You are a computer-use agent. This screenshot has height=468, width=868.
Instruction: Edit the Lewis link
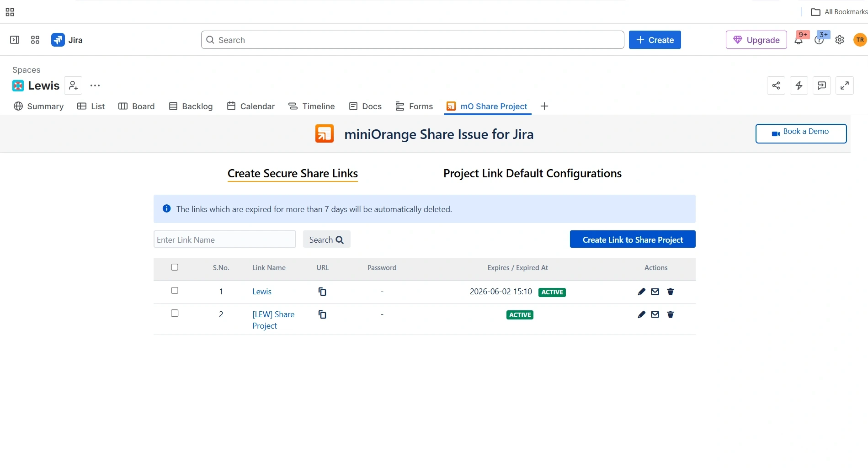click(641, 292)
